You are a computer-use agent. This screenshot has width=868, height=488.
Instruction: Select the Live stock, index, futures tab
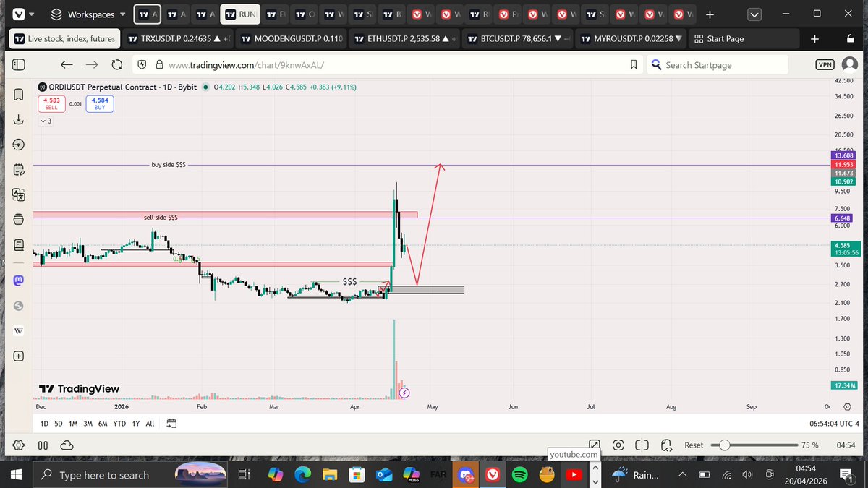point(64,39)
